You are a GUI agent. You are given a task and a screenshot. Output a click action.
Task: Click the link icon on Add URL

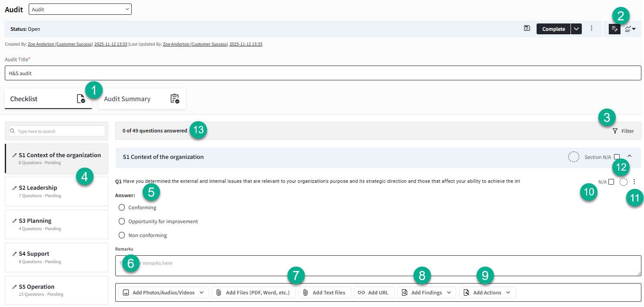pyautogui.click(x=361, y=293)
